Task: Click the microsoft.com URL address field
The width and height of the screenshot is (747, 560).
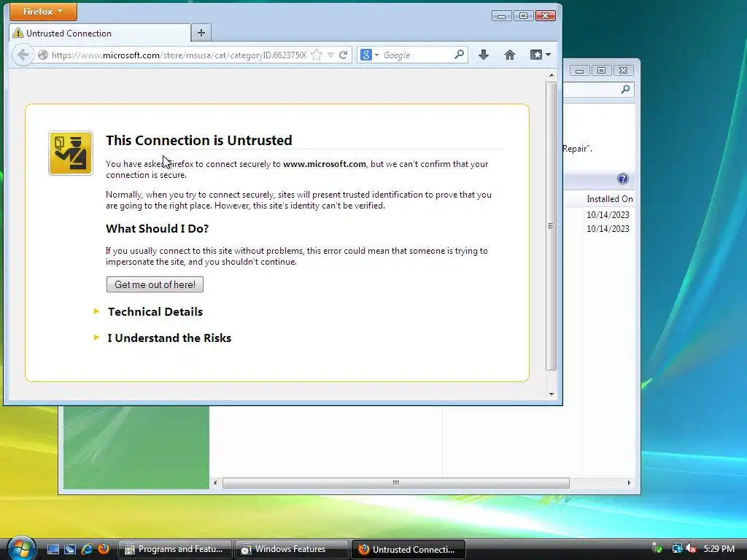Action: 179,55
